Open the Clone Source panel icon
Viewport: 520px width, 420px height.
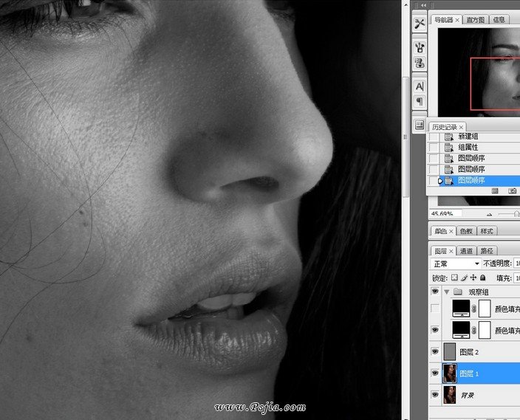[x=420, y=64]
